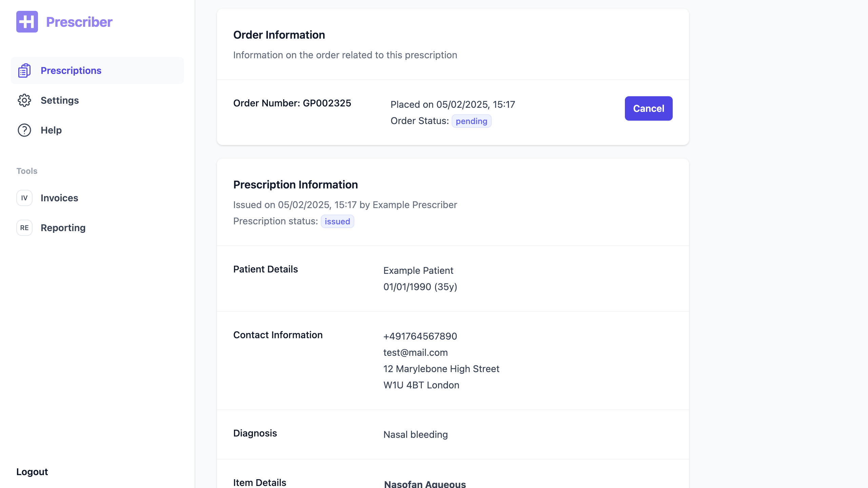Cancel the pending order

tap(648, 108)
